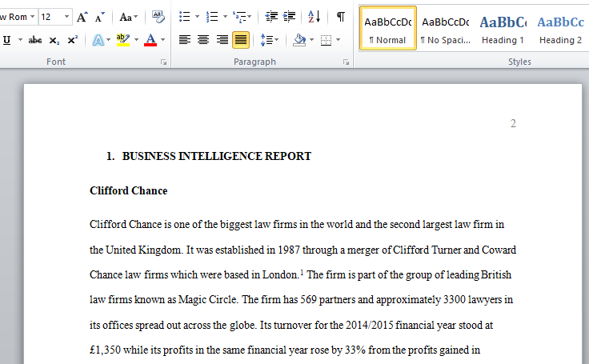Toggle underline formatting
The image size is (589, 364).
[x=6, y=40]
